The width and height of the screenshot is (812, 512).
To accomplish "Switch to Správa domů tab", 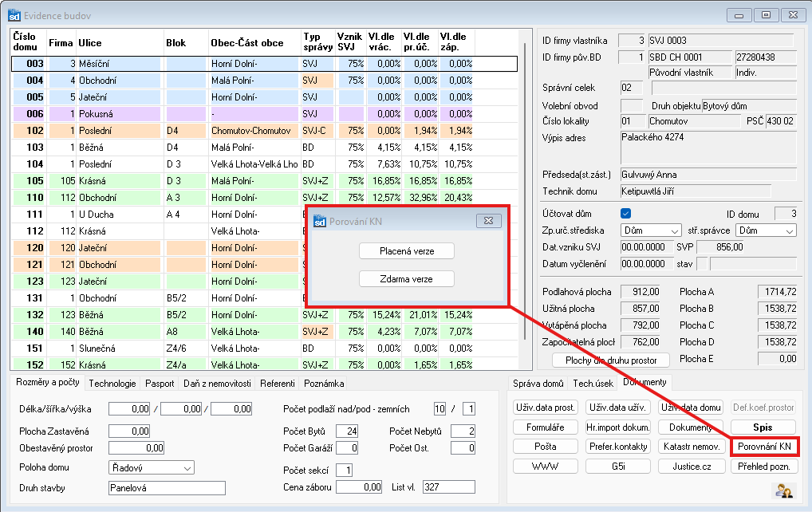I will point(538,383).
